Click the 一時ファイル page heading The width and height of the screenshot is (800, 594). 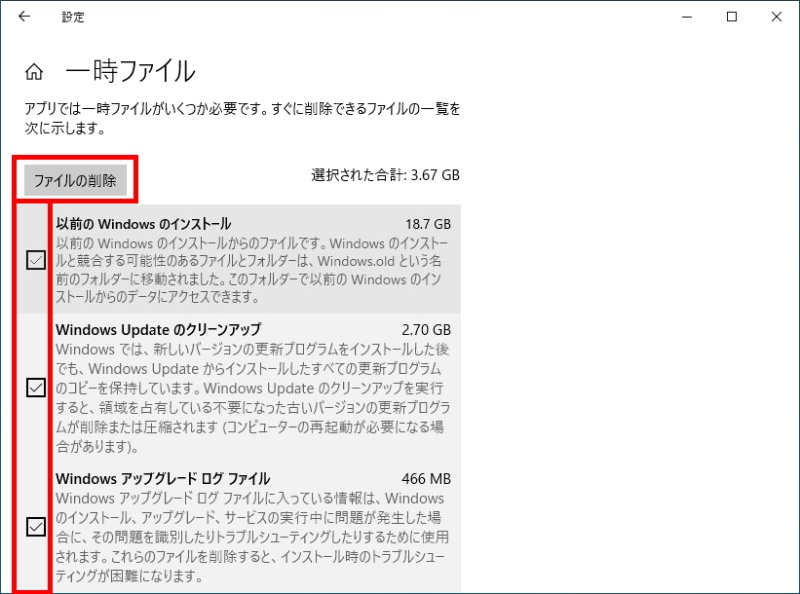point(130,72)
